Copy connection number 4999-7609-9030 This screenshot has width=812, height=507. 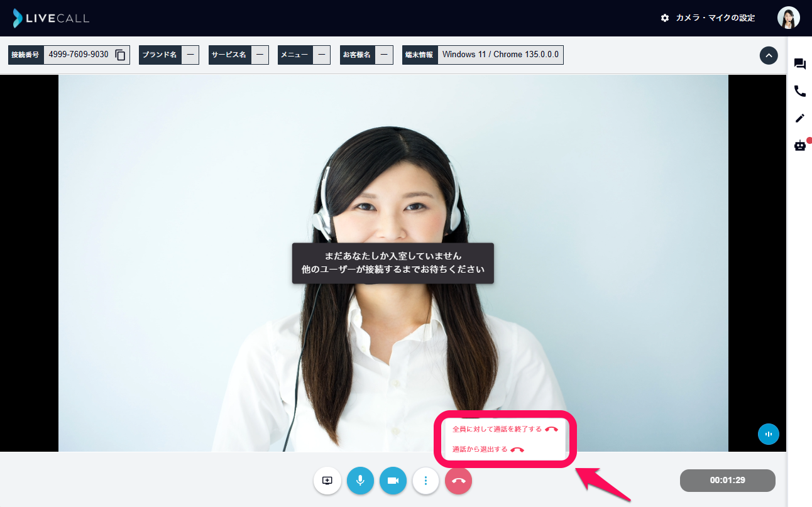(121, 55)
